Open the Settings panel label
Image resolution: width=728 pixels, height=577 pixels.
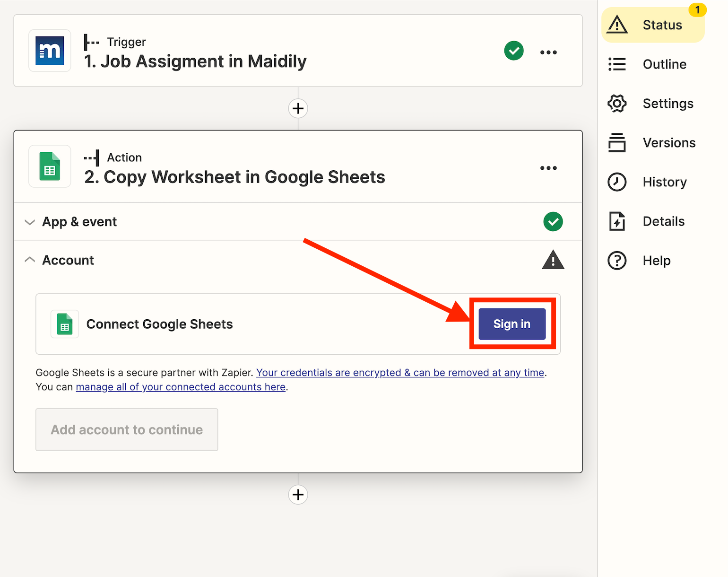click(x=668, y=104)
